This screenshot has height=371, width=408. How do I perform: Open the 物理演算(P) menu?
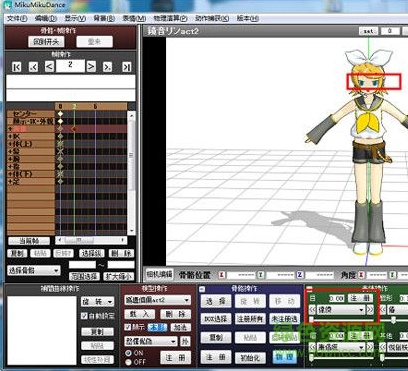(x=170, y=19)
